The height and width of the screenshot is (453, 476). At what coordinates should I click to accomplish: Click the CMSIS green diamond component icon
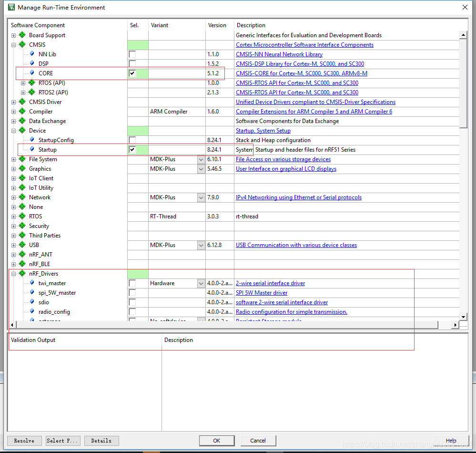[x=22, y=44]
